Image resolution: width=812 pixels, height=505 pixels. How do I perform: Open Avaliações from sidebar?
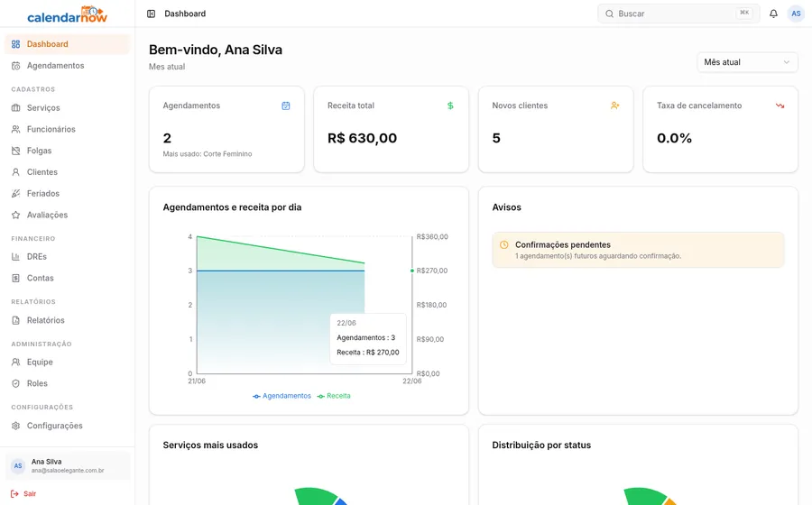pyautogui.click(x=68, y=215)
